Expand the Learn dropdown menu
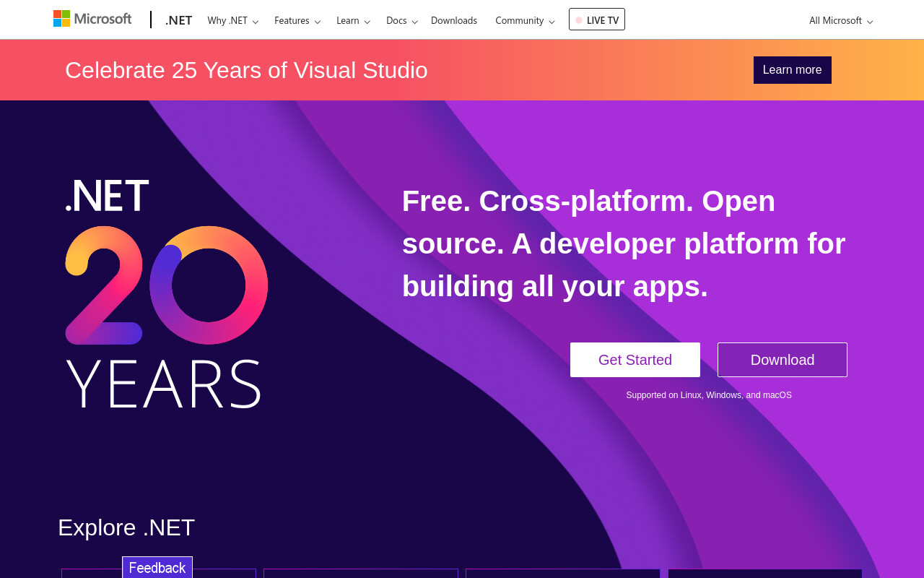Screen dimensions: 924x578 tap(353, 20)
